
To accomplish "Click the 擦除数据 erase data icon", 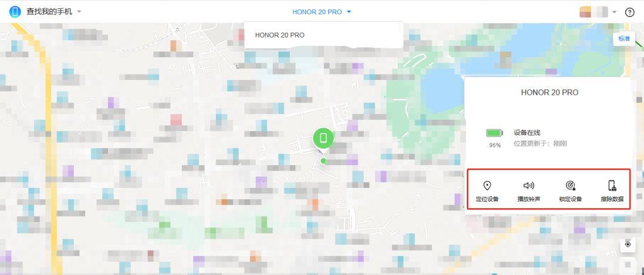I will tap(612, 186).
